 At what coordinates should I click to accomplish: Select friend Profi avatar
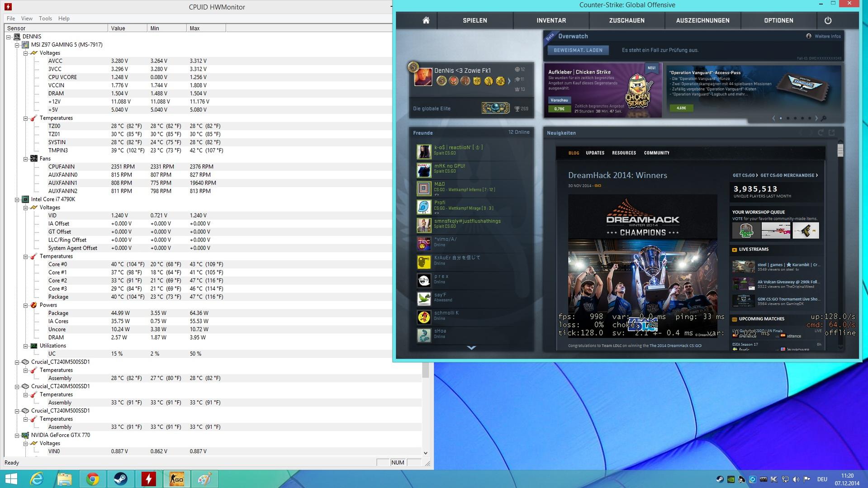[424, 207]
